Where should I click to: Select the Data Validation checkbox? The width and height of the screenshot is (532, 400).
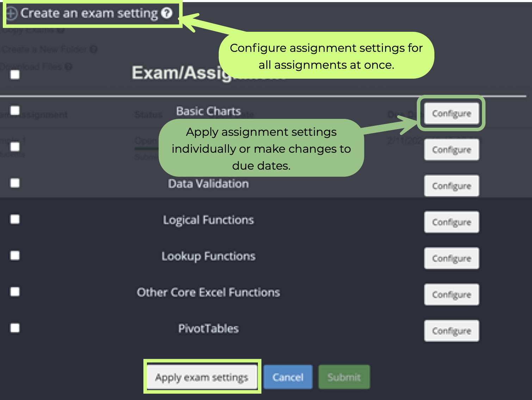[15, 183]
